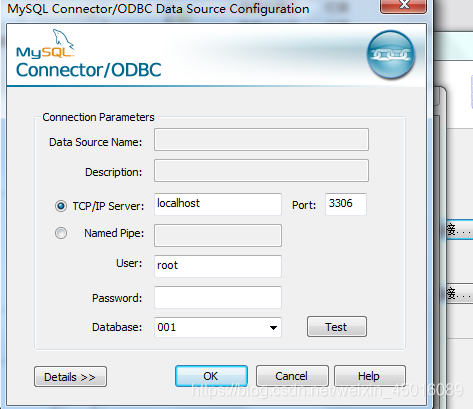Click the blue chain link connector icon
473x409 pixels.
click(x=391, y=55)
